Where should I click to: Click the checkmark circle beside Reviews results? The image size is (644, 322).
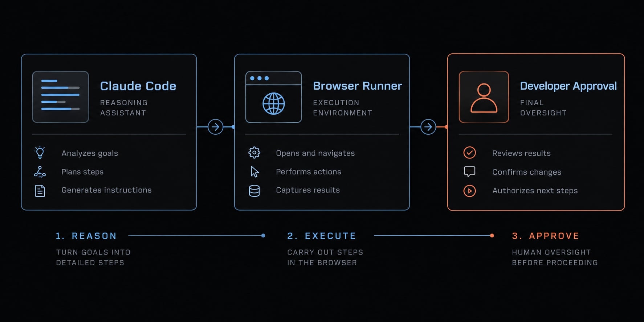point(469,152)
